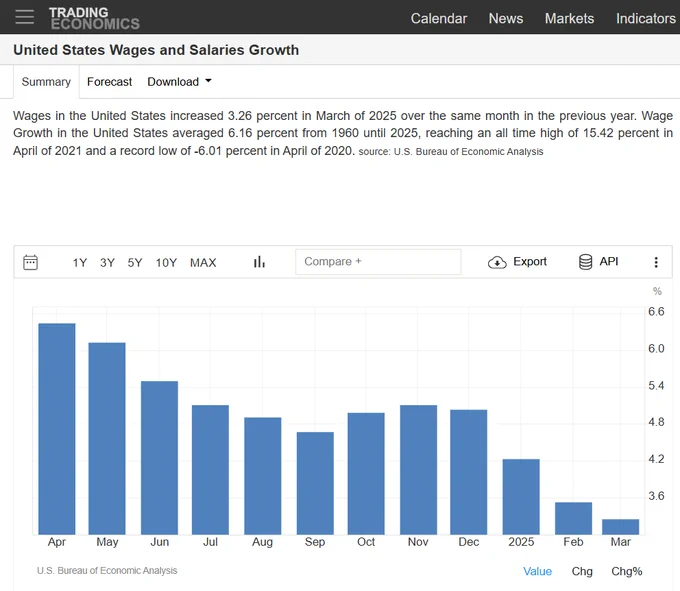680x591 pixels.
Task: Click the May bar in chart
Action: click(107, 438)
